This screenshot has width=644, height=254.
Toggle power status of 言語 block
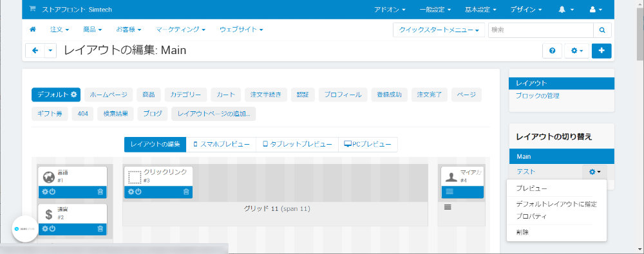[x=52, y=192]
